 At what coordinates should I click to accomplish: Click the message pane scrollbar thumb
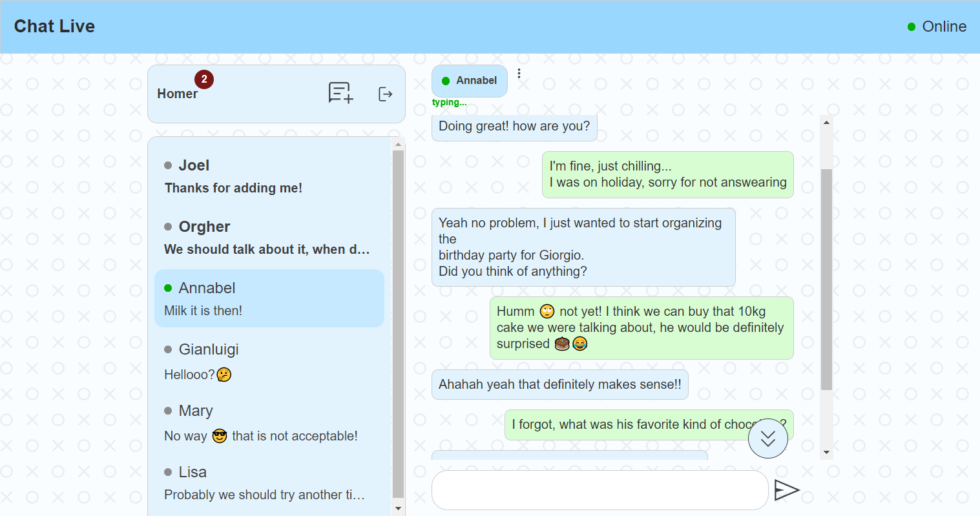826,278
